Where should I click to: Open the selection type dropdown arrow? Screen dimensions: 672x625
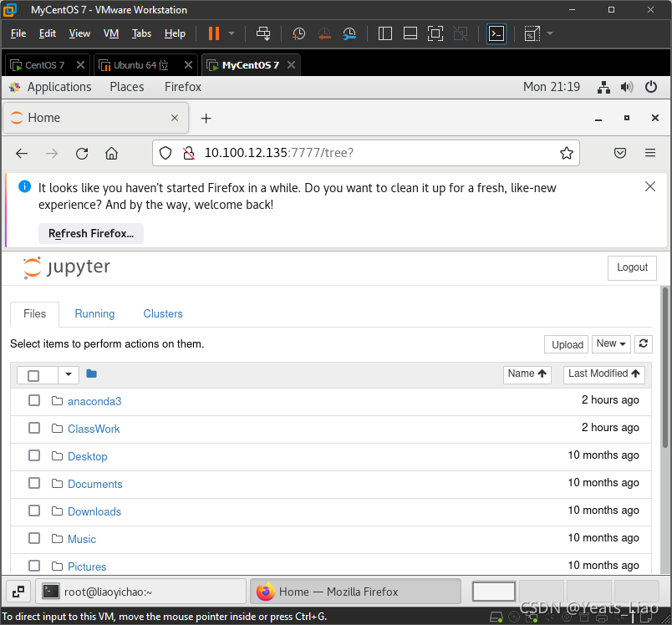pyautogui.click(x=69, y=375)
